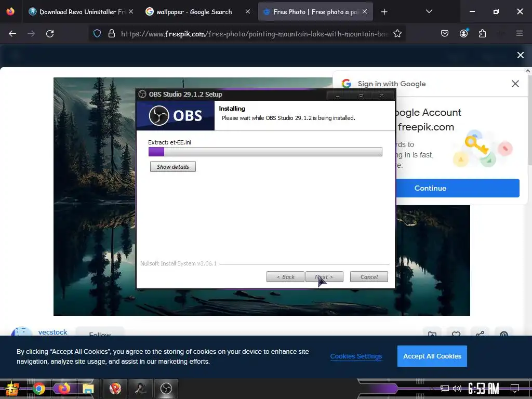Click the Google G logo in sign-in popup
The width and height of the screenshot is (532, 399).
click(347, 84)
